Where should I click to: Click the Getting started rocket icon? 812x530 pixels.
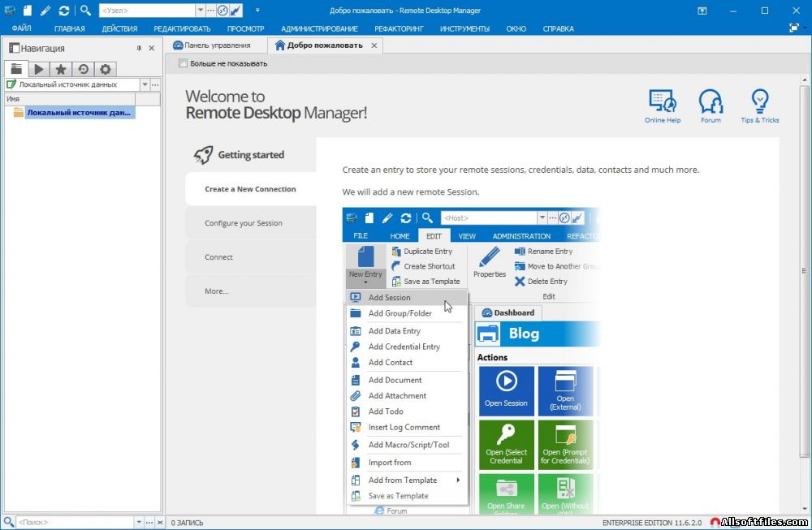coord(203,154)
